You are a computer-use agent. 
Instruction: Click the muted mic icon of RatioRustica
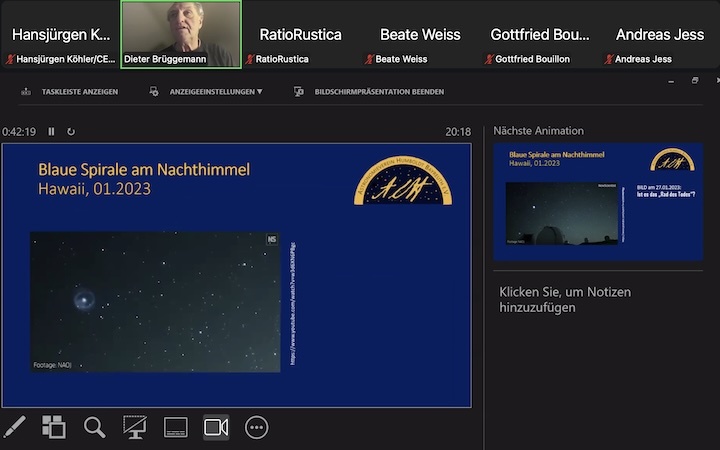(250, 59)
